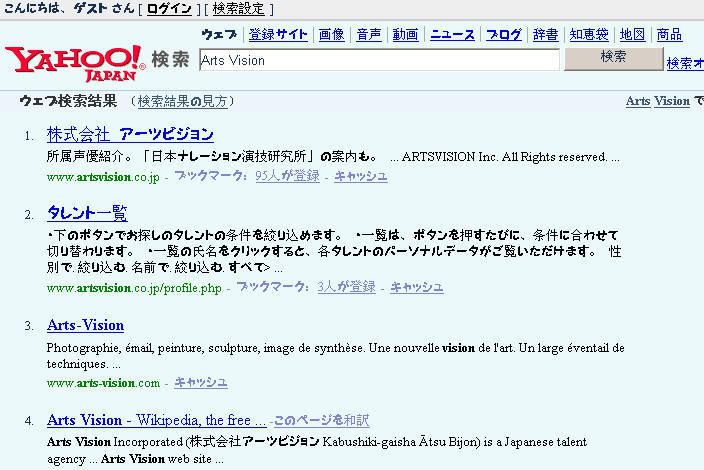Click the Yahoo! Japan logo
Viewport: 704px width, 470px height.
(x=75, y=61)
